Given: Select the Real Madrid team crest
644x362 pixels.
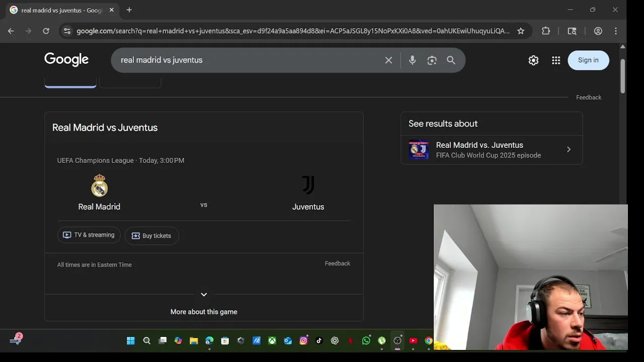Looking at the screenshot, I should 99,186.
